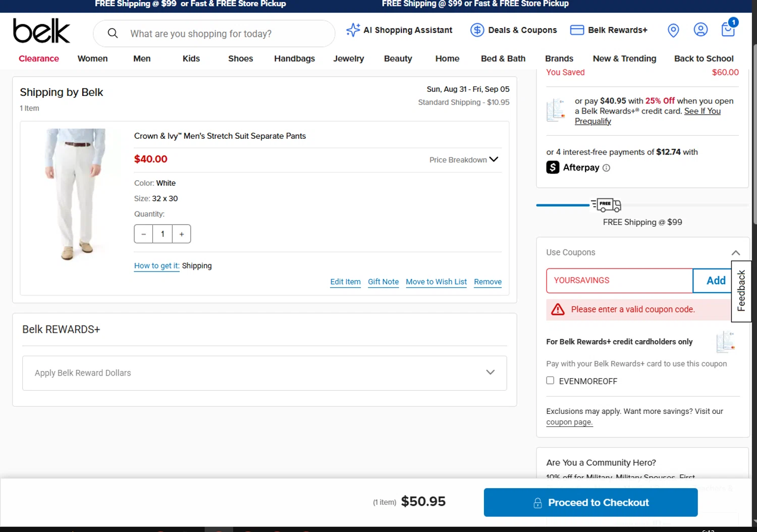Click the quantity value field
This screenshot has height=532, width=757.
point(163,234)
